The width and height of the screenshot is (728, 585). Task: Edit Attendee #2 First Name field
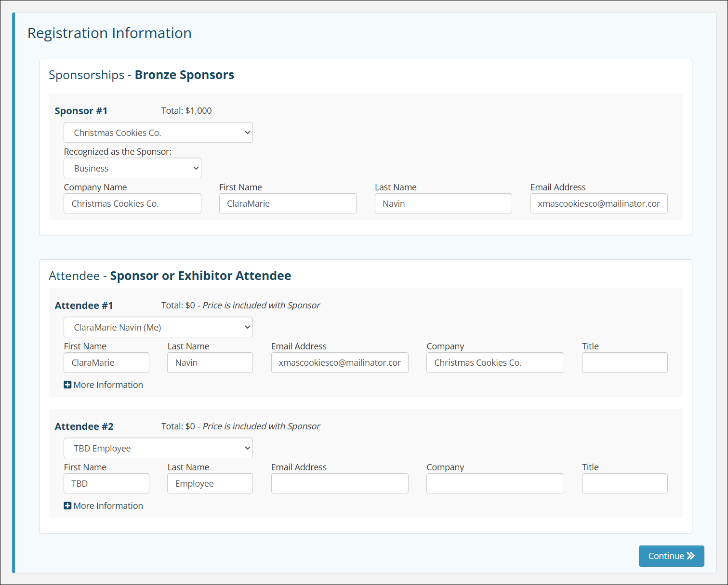point(106,483)
